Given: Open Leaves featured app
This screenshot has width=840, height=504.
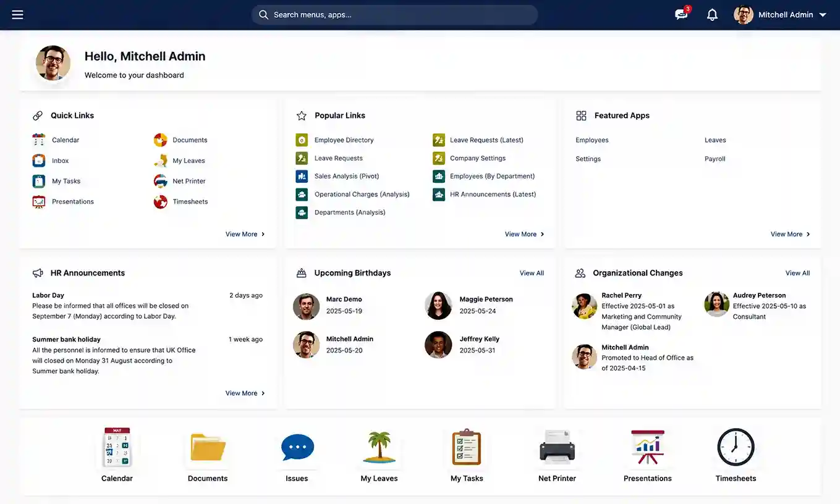Looking at the screenshot, I should coord(715,140).
